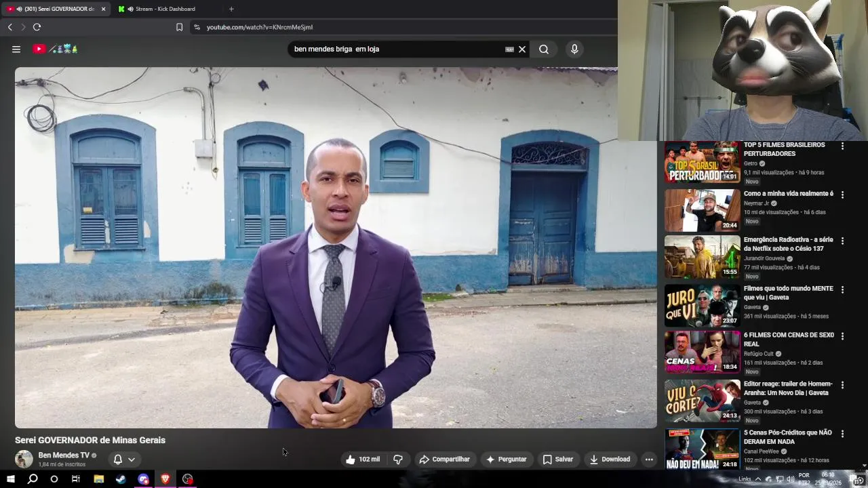Start voice search with the microphone
The width and height of the screenshot is (868, 488).
[x=574, y=49]
